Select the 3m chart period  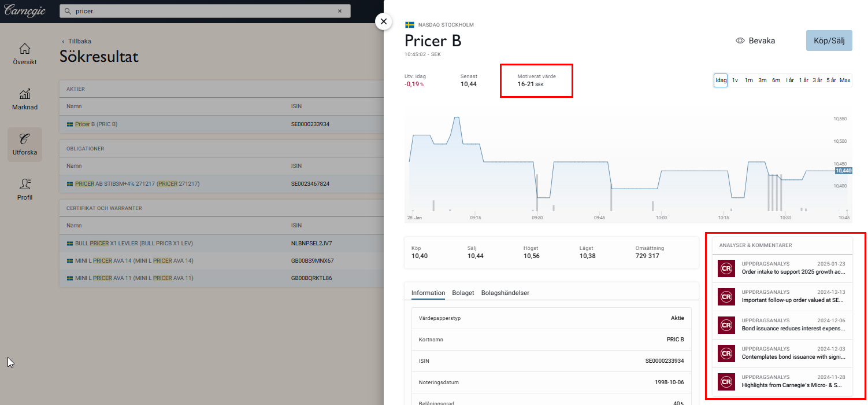pyautogui.click(x=762, y=80)
